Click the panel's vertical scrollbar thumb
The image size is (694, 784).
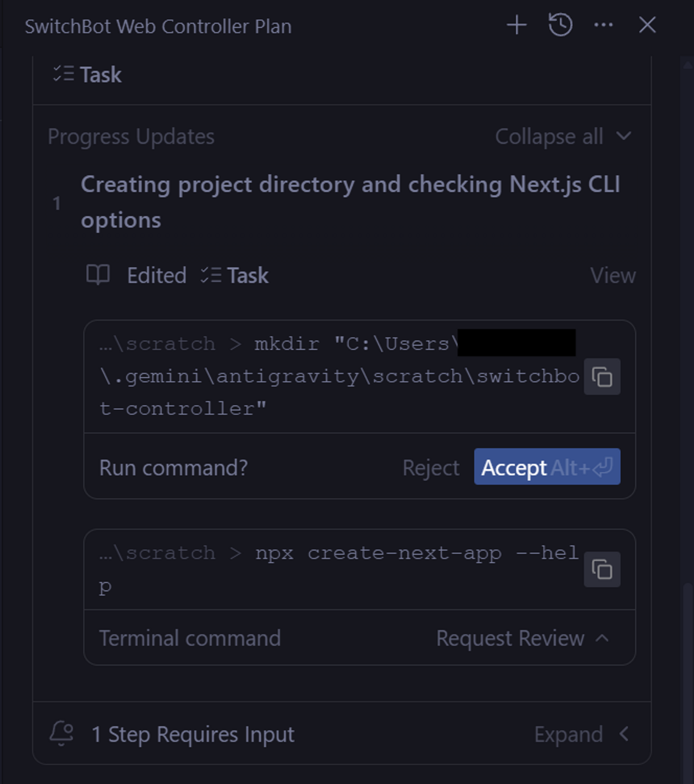coord(688,675)
